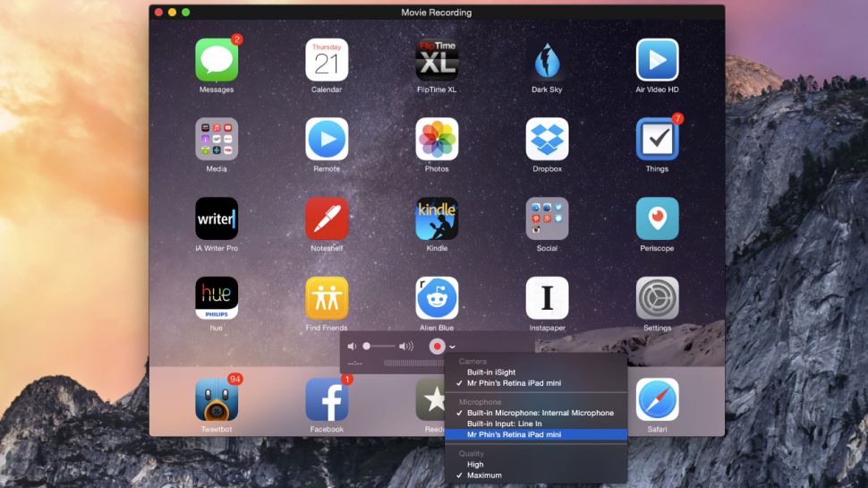The image size is (868, 488).
Task: Open the recording options dropdown chevron
Action: click(452, 347)
